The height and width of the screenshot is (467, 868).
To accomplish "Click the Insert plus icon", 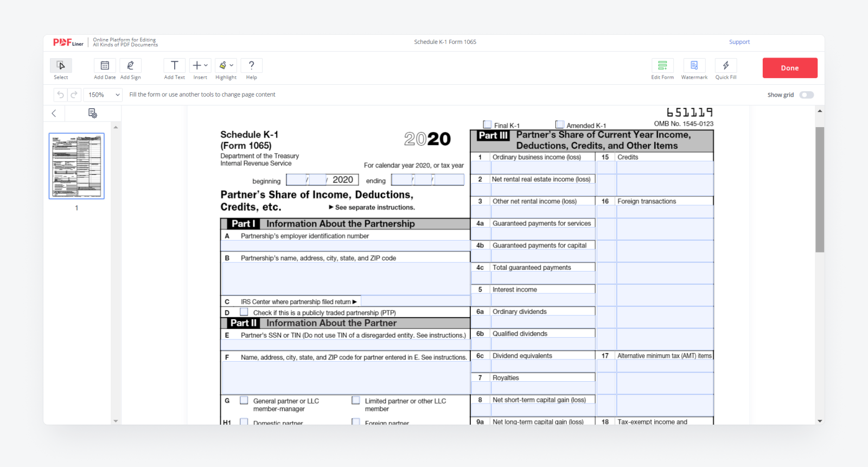I will point(197,65).
